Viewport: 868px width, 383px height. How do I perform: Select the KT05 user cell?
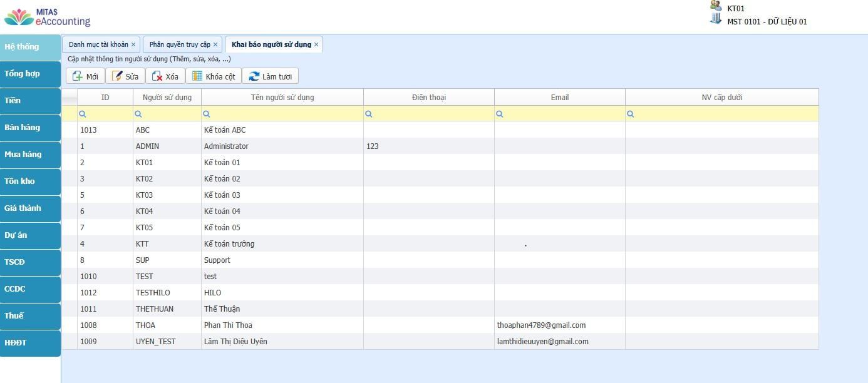pos(167,227)
